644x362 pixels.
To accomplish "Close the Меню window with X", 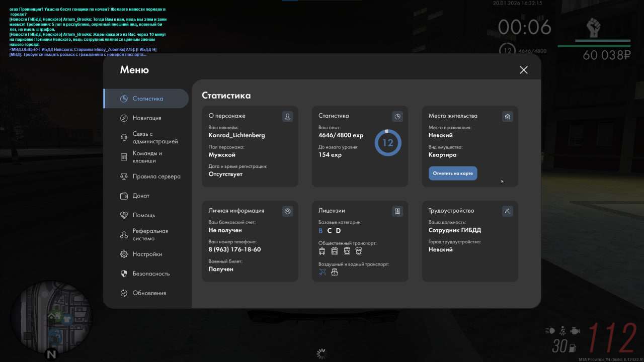I will 524,70.
